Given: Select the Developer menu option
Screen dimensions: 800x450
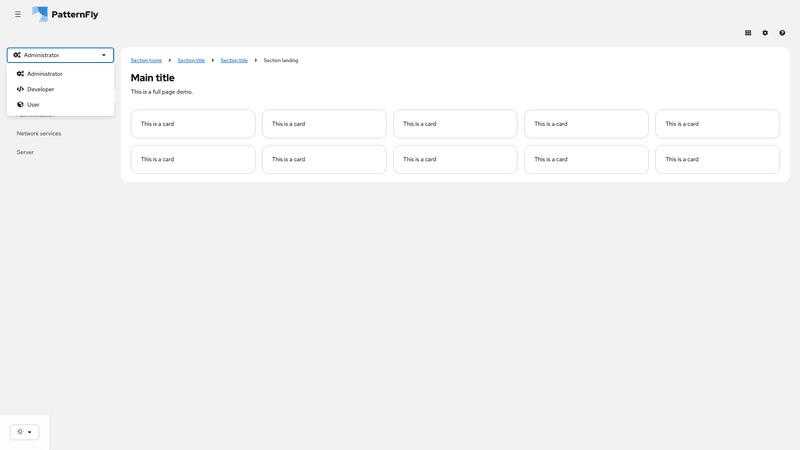Looking at the screenshot, I should (60, 89).
